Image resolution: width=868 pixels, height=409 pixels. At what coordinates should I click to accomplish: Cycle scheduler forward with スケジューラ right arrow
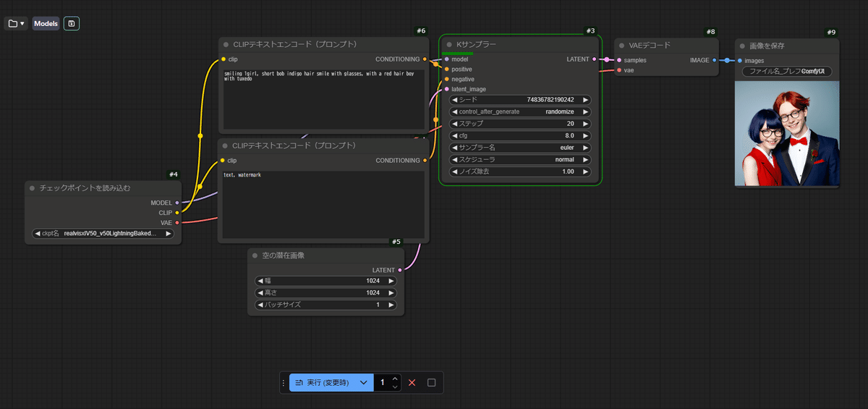(586, 159)
